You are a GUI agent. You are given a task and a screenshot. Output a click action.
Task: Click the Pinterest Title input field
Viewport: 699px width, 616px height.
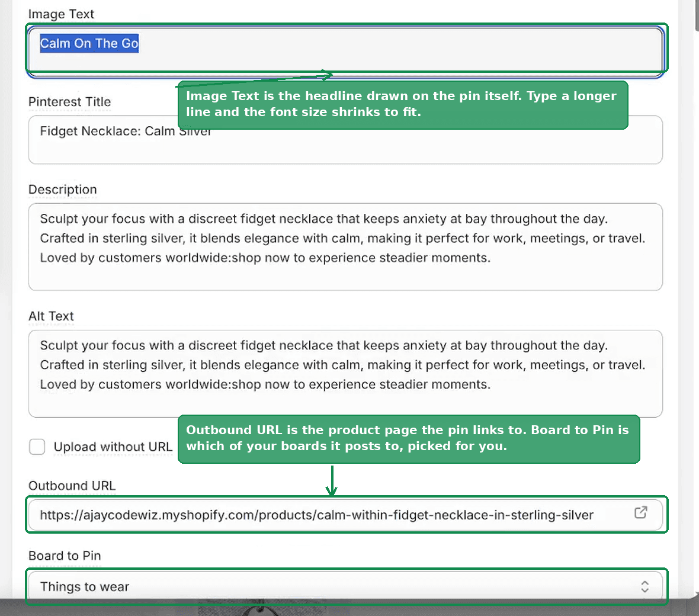tap(345, 140)
